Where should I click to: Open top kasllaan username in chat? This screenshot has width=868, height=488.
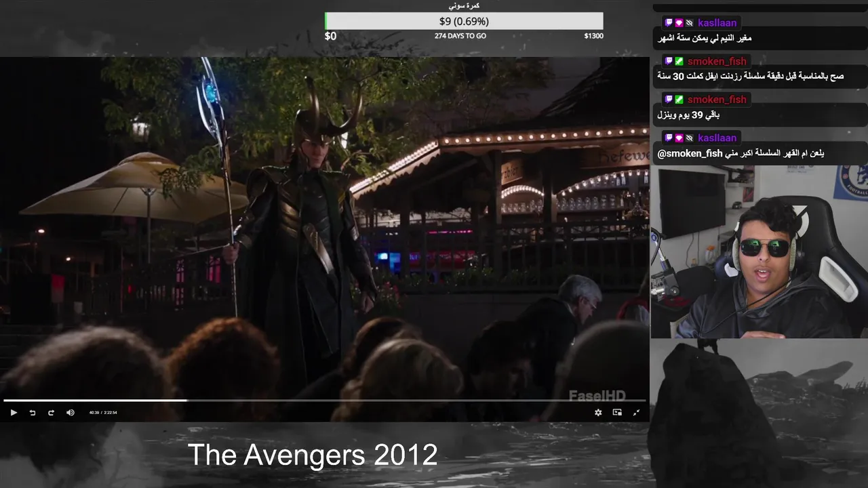click(717, 23)
